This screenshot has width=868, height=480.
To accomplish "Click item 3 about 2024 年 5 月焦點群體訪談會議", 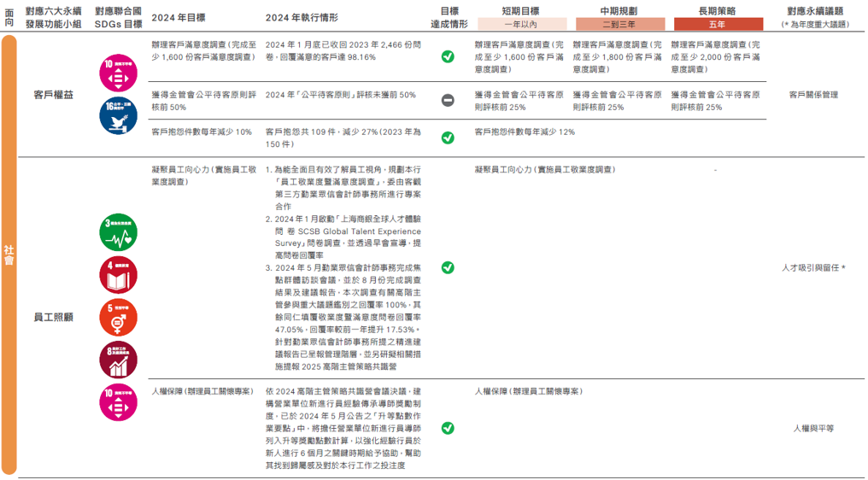I will coord(343,317).
